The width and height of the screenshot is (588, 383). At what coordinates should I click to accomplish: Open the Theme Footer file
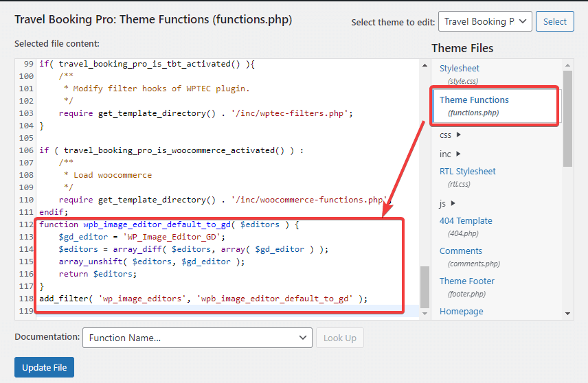click(x=467, y=281)
